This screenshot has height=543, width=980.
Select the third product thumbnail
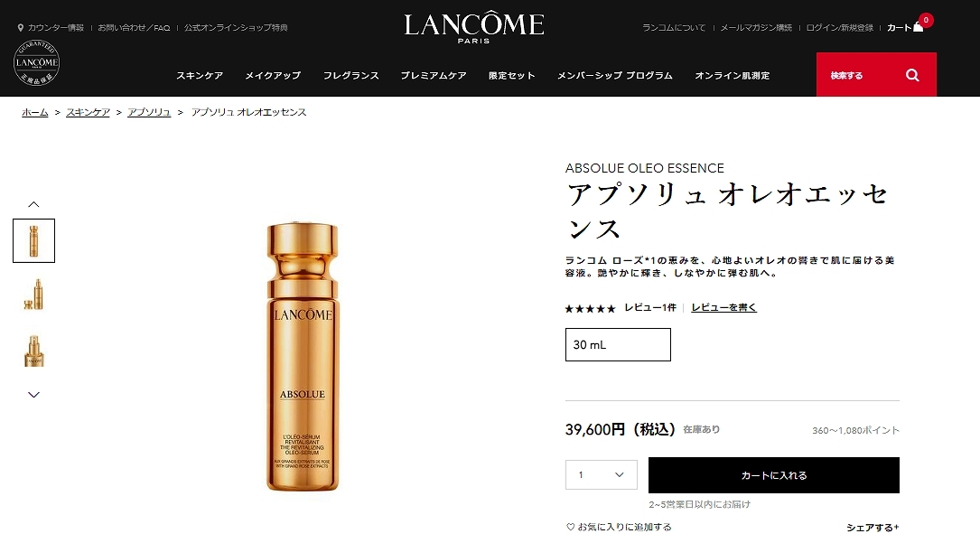click(x=33, y=351)
